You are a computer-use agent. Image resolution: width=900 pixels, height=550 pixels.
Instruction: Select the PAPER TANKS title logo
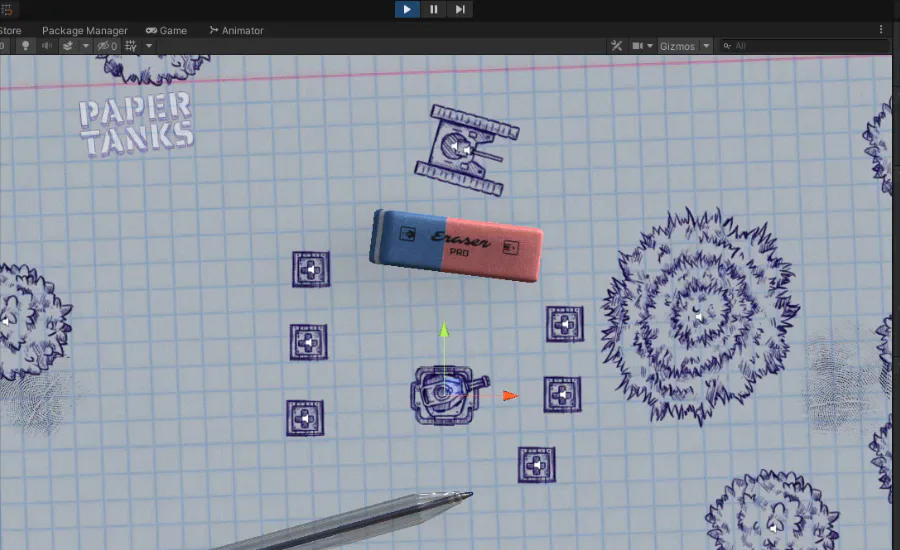tap(137, 124)
